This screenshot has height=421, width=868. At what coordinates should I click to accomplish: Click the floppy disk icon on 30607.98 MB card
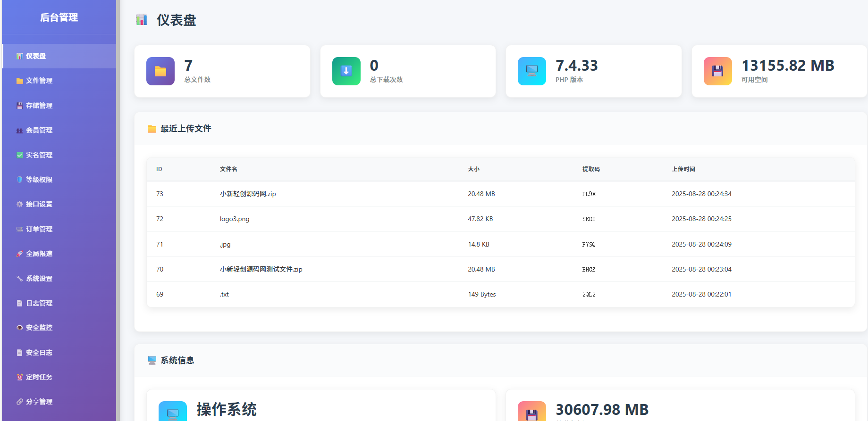pyautogui.click(x=532, y=411)
